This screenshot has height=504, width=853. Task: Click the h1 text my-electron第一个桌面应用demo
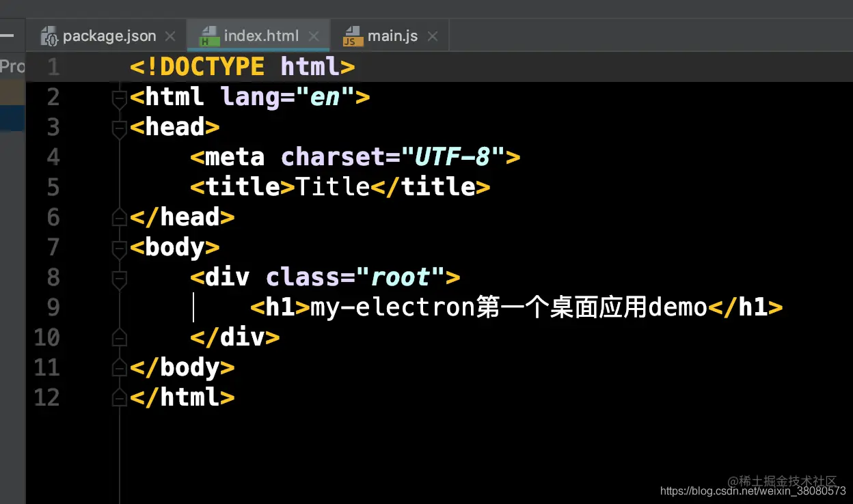click(509, 307)
